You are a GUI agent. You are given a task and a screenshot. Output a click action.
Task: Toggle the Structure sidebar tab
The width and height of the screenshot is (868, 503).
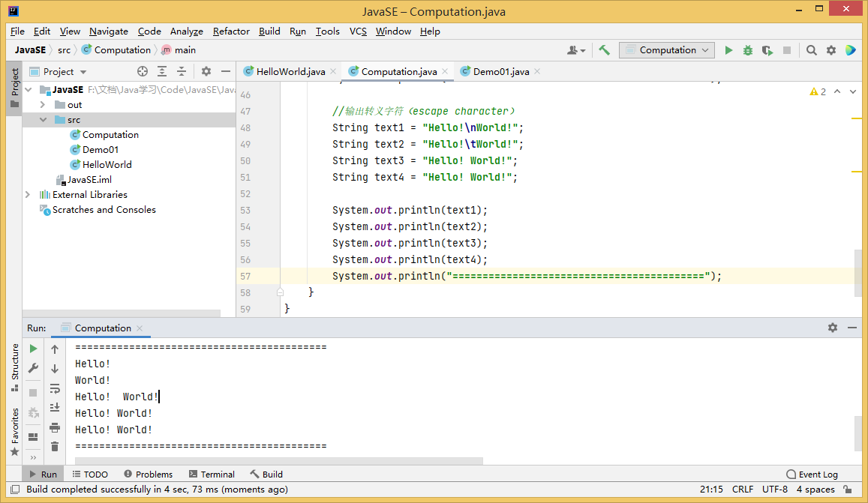tap(15, 367)
